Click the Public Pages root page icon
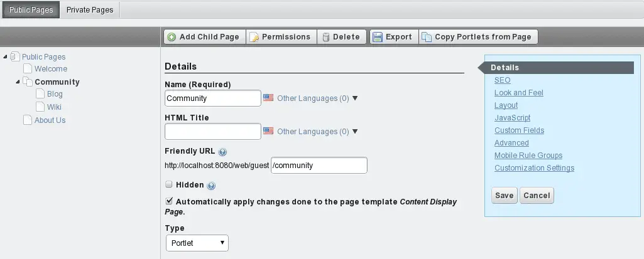This screenshot has height=259, width=644. click(x=15, y=56)
